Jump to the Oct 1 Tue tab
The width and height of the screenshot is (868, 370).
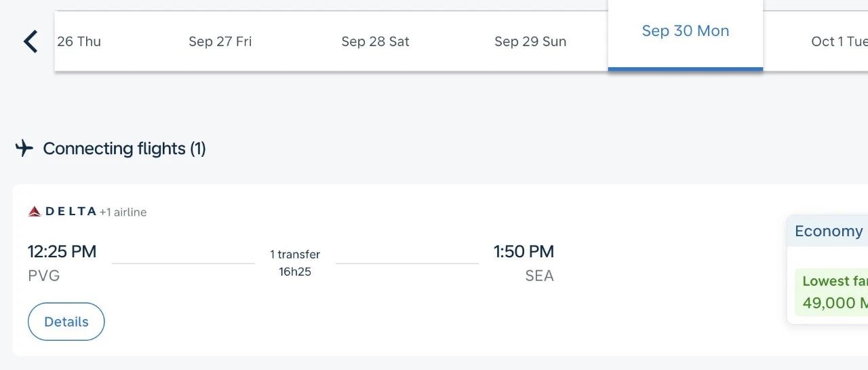pos(838,41)
